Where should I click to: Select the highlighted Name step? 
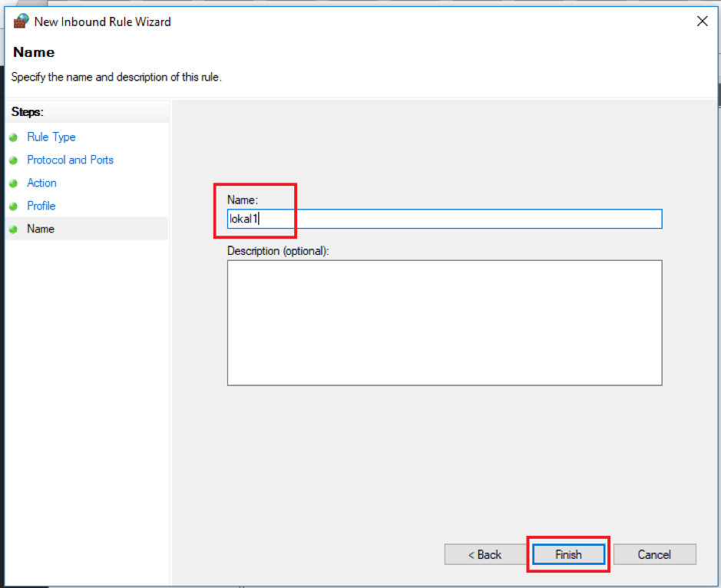40,229
